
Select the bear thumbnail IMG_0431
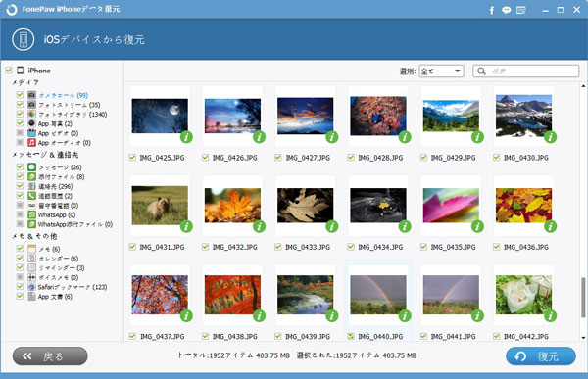(160, 205)
